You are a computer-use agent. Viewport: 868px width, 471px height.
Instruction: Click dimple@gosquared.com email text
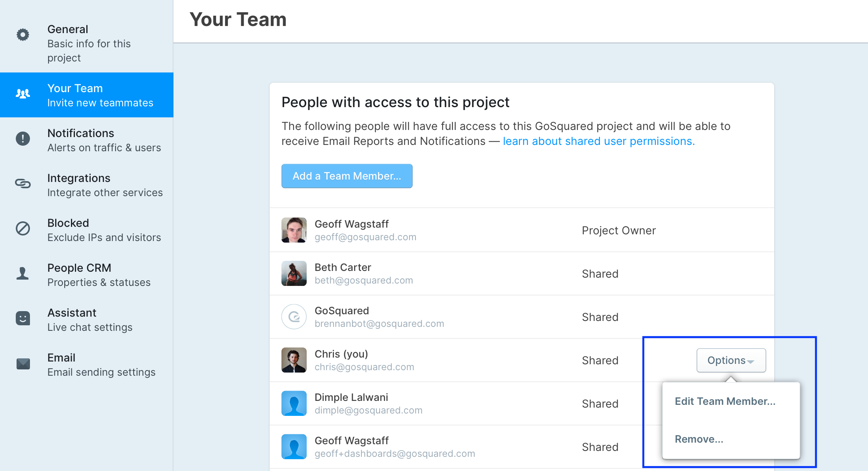click(369, 410)
